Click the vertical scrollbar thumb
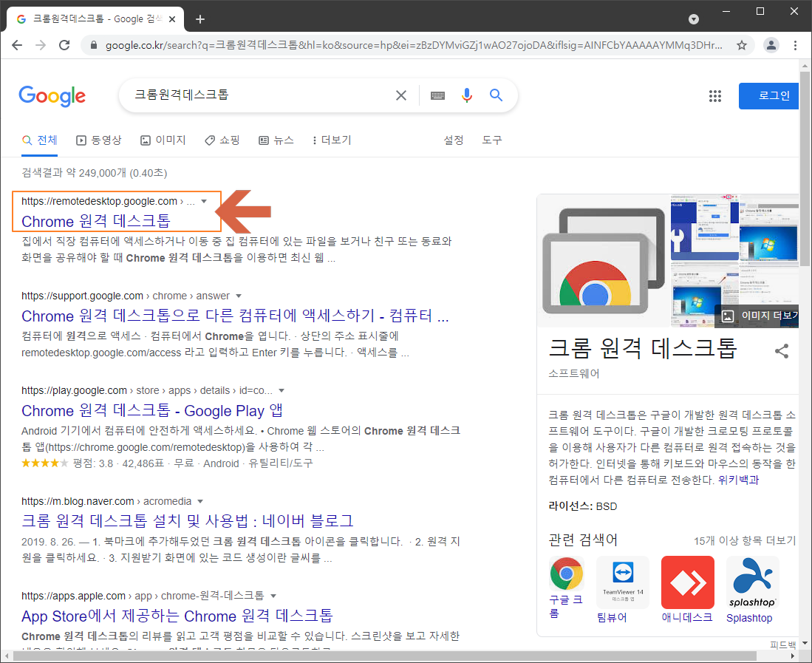The image size is (812, 663). 805,169
